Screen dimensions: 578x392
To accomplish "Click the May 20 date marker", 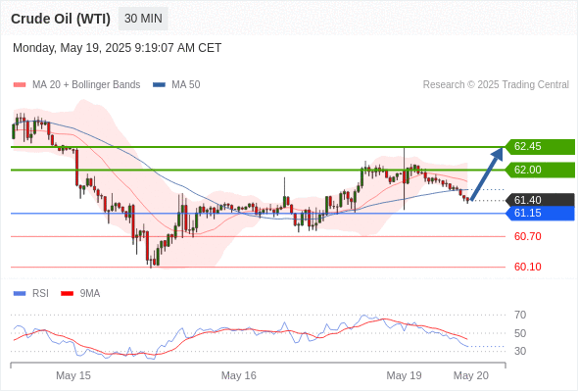I will [471, 375].
